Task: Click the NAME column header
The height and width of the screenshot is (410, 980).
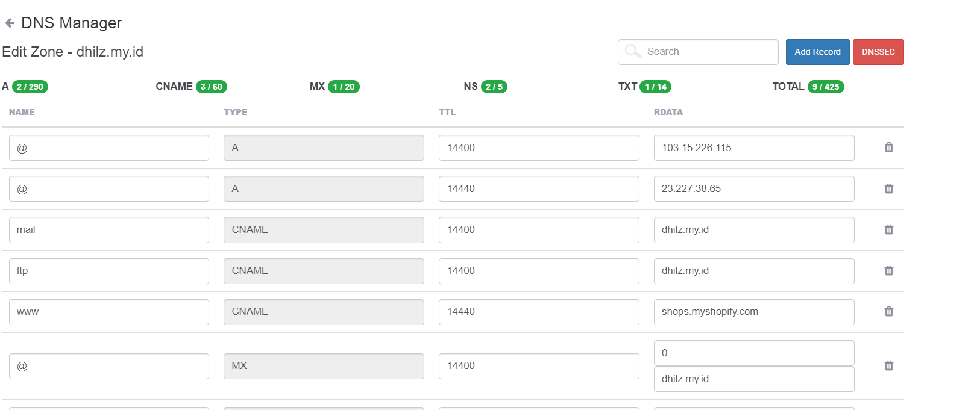Action: click(22, 112)
